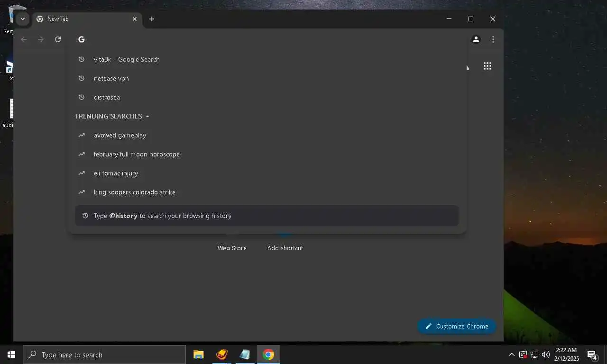Open File Explorer from taskbar
Viewport: 607px width, 364px height.
199,355
